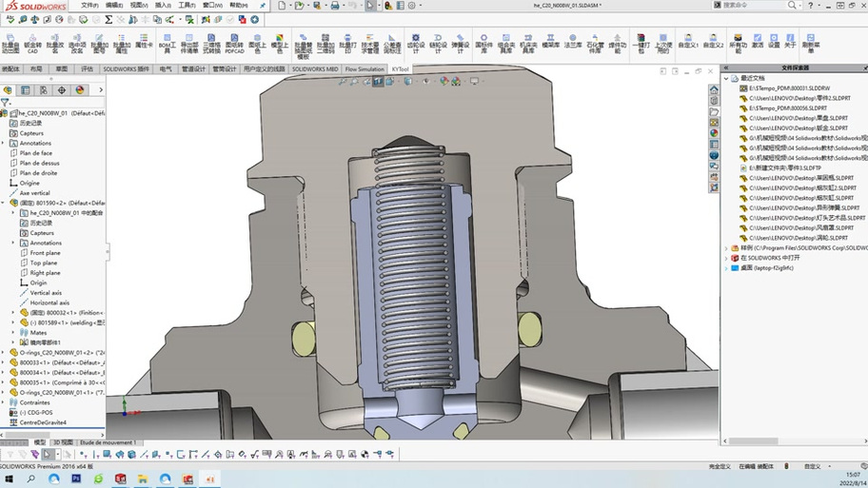The width and height of the screenshot is (868, 488).
Task: Select the Plan de face plane
Action: tap(35, 153)
